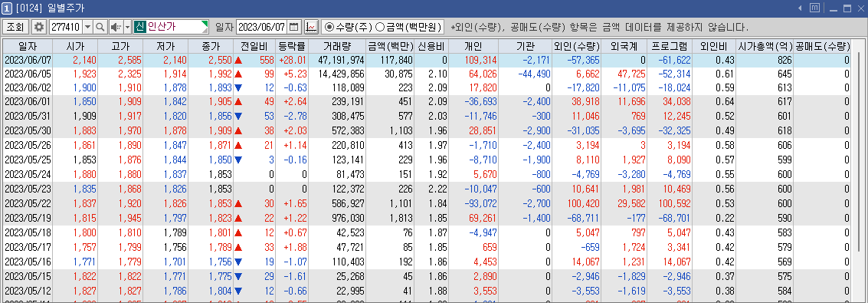Select the 금액(백만원) radio option
The image size is (868, 303).
[380, 27]
